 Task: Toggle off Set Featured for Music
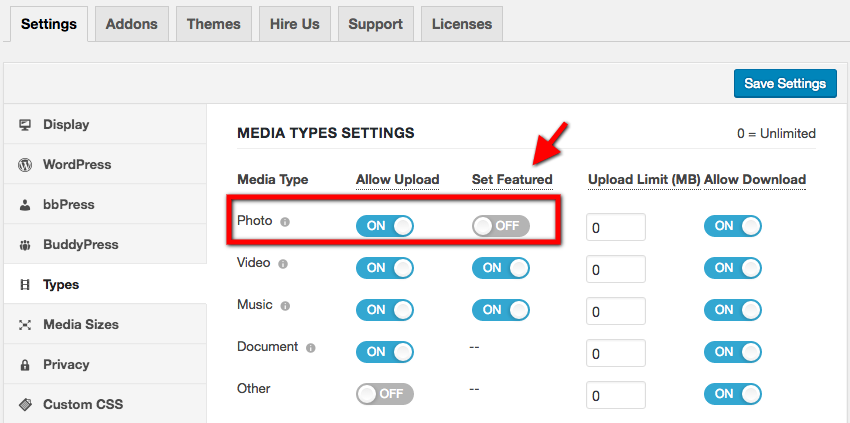500,310
